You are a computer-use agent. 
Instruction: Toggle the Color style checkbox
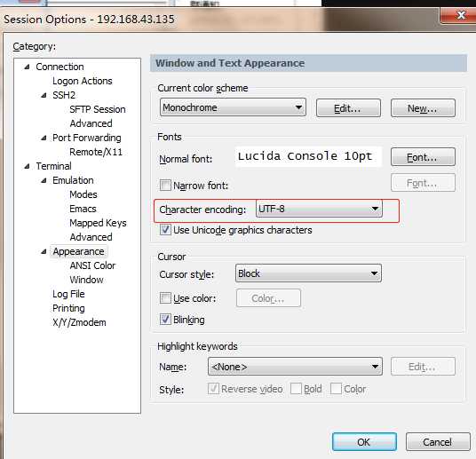(336, 389)
